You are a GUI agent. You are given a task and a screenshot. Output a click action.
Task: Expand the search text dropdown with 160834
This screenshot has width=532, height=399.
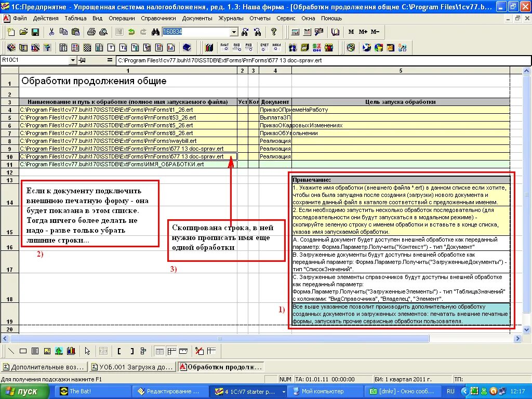234,32
